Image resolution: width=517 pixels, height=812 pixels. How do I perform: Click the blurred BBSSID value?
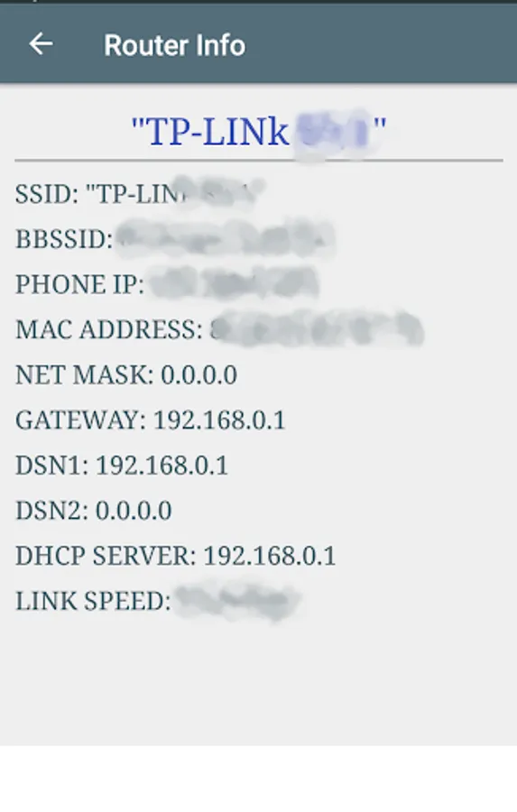coord(226,239)
